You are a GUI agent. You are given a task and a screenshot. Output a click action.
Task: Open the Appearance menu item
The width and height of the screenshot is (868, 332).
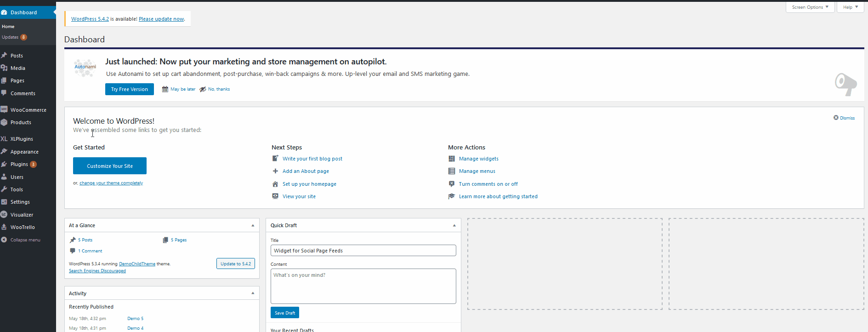(x=28, y=152)
